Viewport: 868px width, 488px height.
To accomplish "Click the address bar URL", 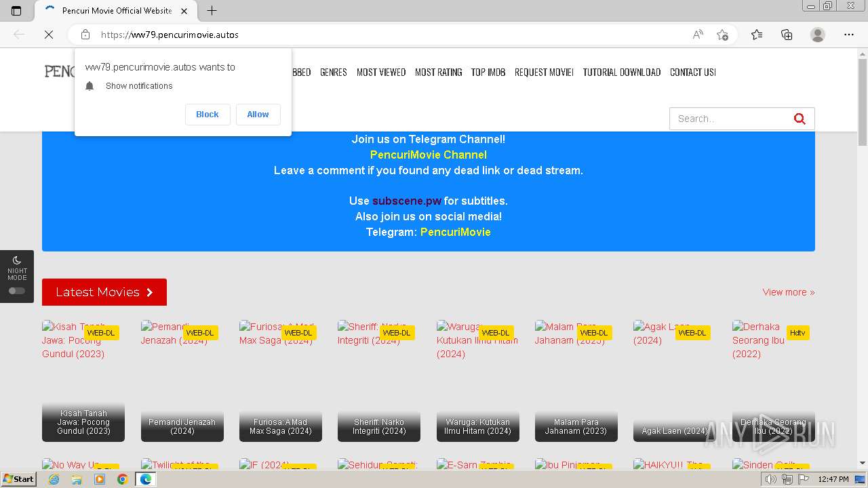I will point(170,35).
